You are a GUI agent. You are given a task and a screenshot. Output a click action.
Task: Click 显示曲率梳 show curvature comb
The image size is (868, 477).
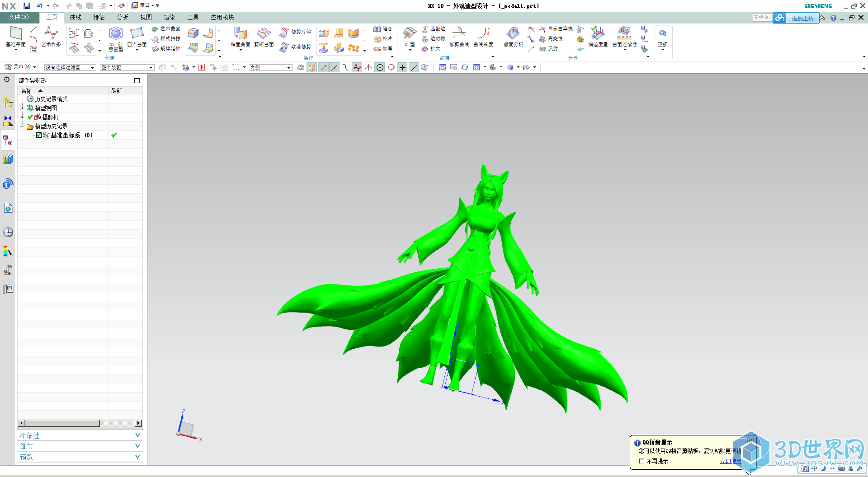pos(556,29)
